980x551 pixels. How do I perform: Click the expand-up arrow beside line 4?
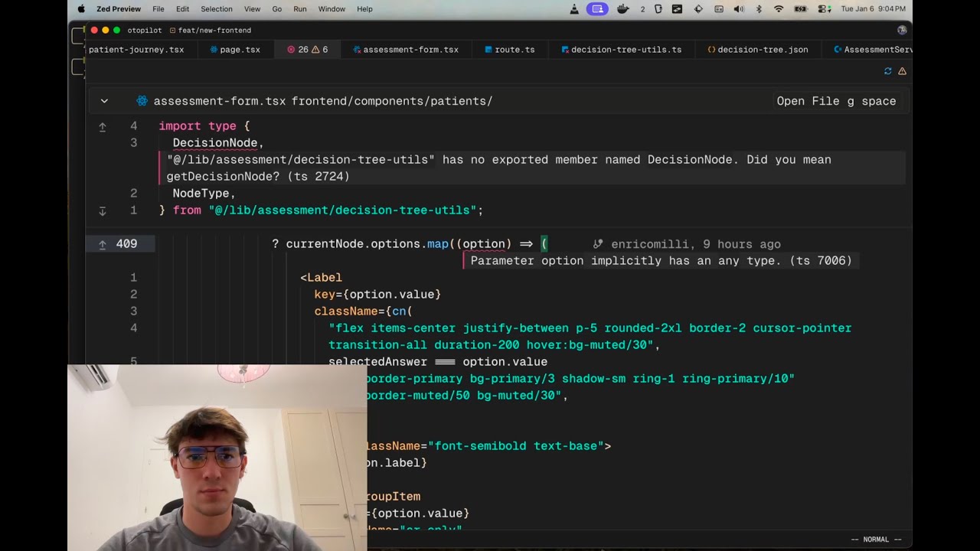click(x=103, y=127)
